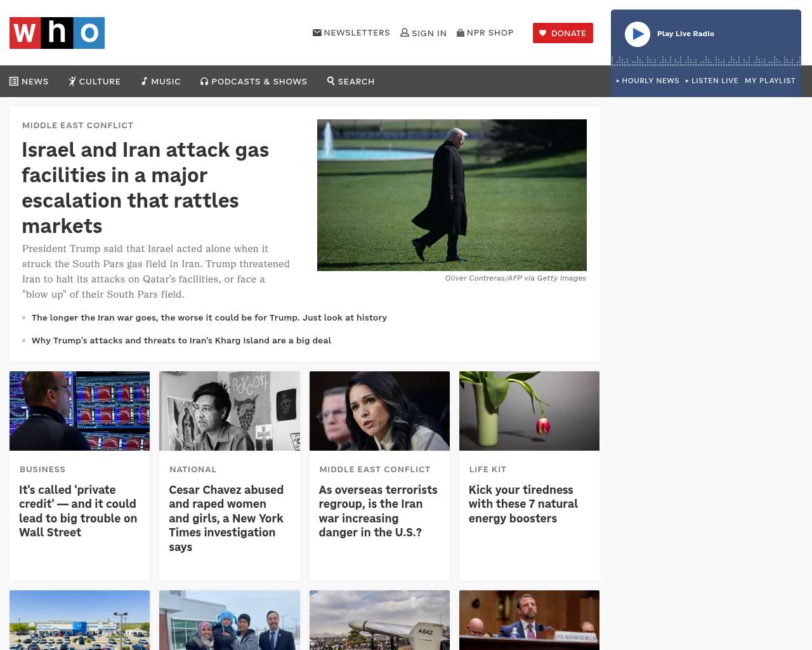The width and height of the screenshot is (812, 650).
Task: Open the car dealership lot thumbnail
Action: tap(80, 620)
